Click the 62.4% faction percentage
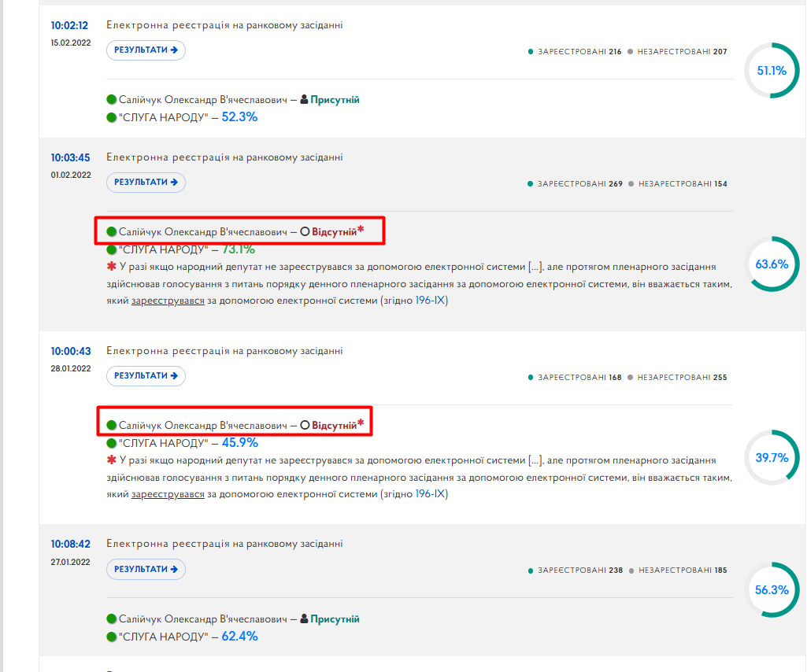Viewport: 807px width, 672px height. coord(239,636)
